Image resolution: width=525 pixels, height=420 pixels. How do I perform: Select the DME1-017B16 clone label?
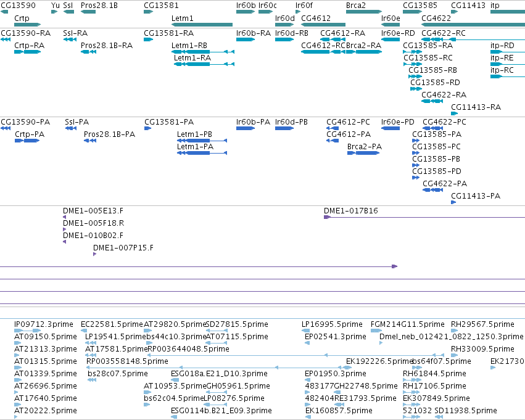point(350,211)
